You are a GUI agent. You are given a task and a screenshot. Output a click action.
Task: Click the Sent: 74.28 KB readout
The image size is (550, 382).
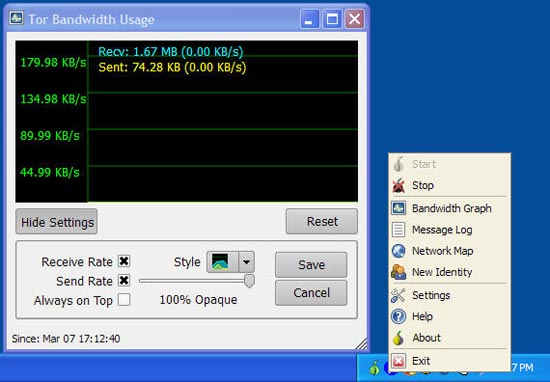172,67
